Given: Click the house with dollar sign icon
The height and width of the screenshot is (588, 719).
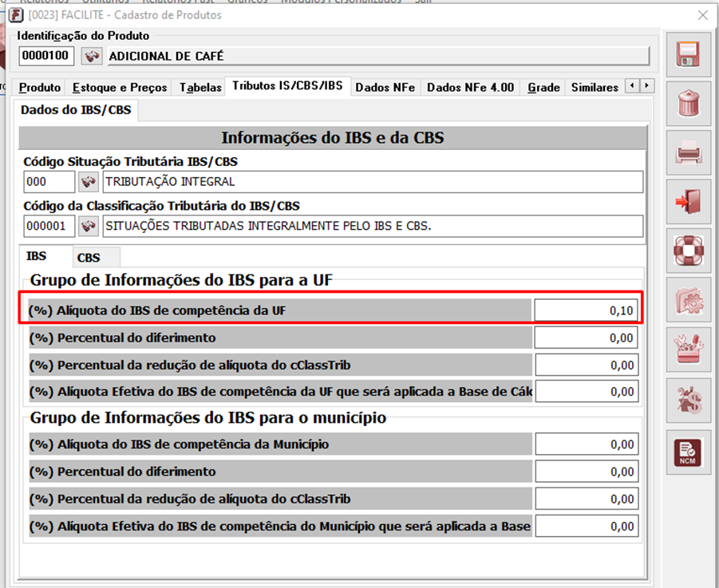Looking at the screenshot, I should (x=688, y=400).
